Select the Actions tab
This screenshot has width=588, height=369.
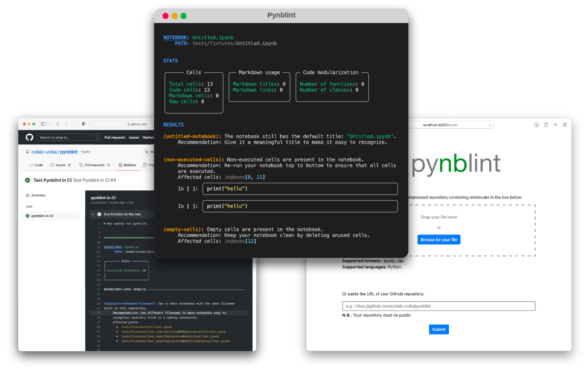click(x=127, y=165)
